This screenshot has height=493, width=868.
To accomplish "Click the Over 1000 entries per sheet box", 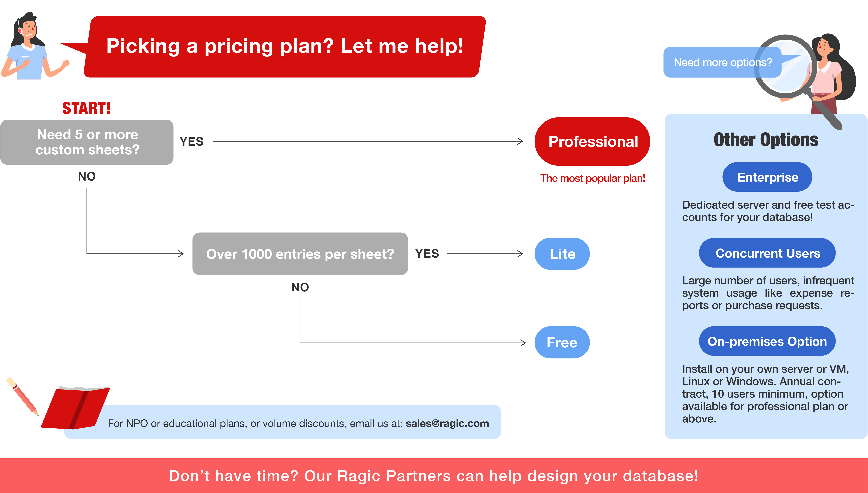I will pyautogui.click(x=300, y=254).
